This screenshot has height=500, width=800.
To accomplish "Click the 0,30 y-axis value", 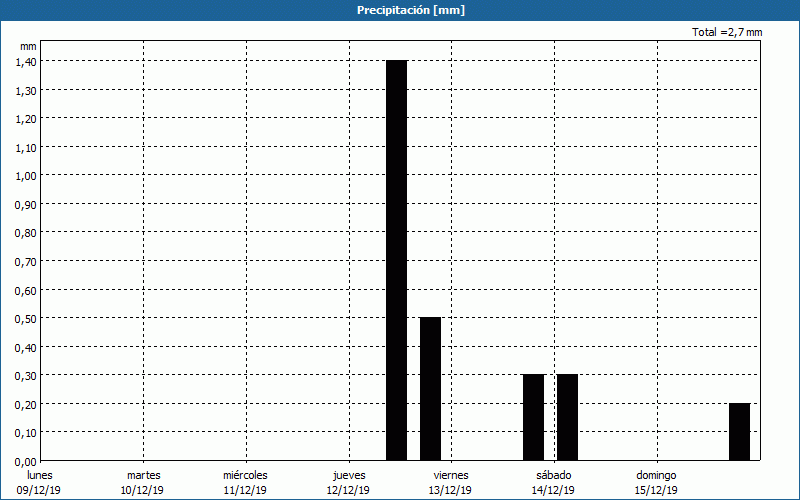I will (x=26, y=377).
